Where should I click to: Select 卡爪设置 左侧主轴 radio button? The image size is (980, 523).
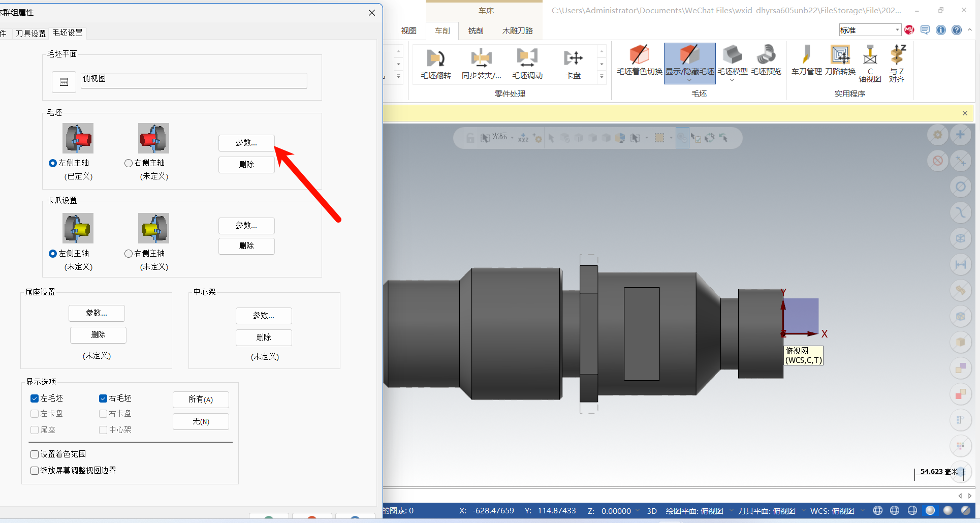[52, 254]
